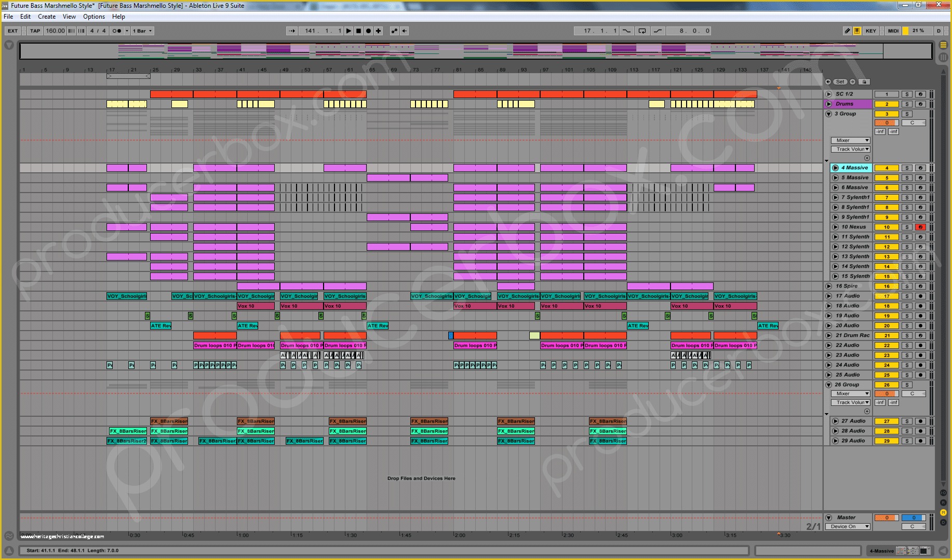Solo the 16 Spire track
Image resolution: width=952 pixels, height=560 pixels.
tap(907, 286)
